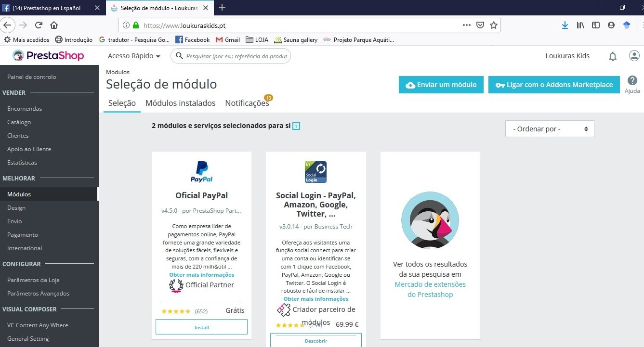Screen dimensions: 644x347
Task: Close the Prestashop en Español tab
Action: [x=97, y=8]
